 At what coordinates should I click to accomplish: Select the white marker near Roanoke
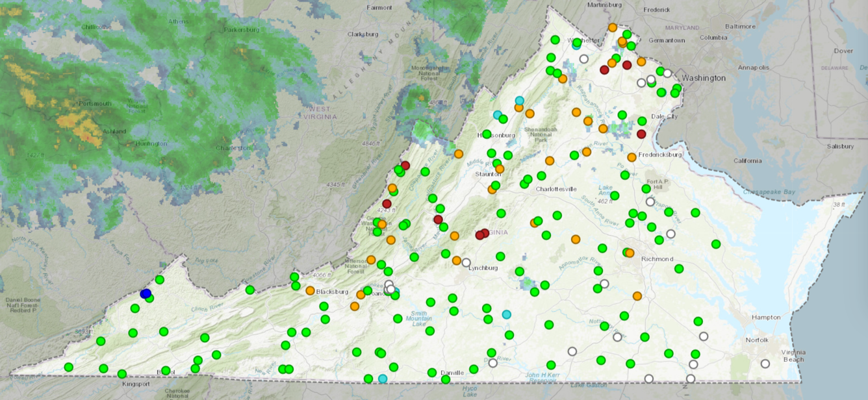(x=389, y=286)
